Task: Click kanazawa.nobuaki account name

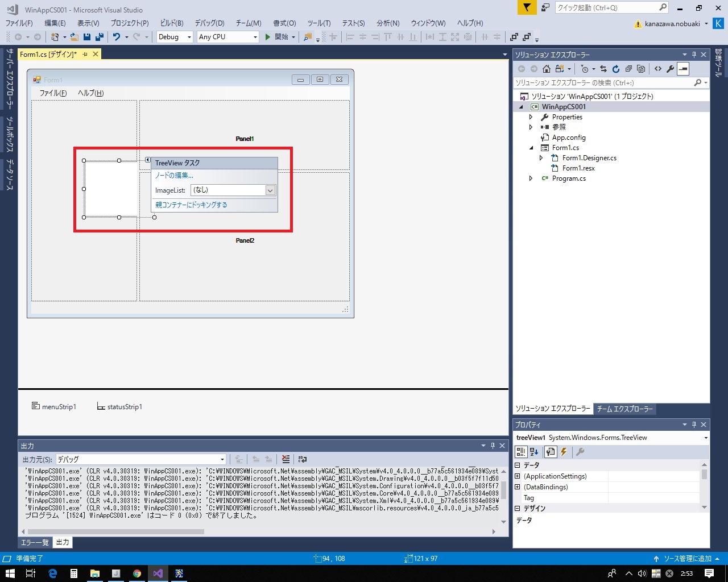Action: pos(672,24)
